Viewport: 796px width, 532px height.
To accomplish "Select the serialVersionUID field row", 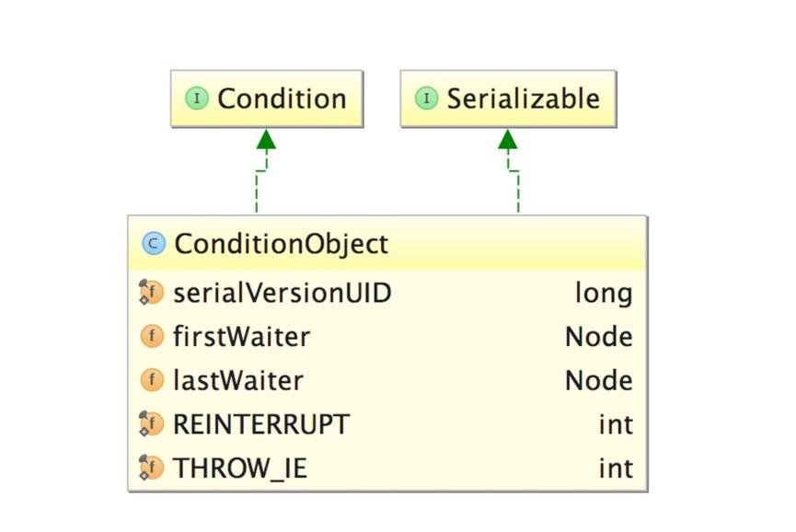I will coord(386,294).
